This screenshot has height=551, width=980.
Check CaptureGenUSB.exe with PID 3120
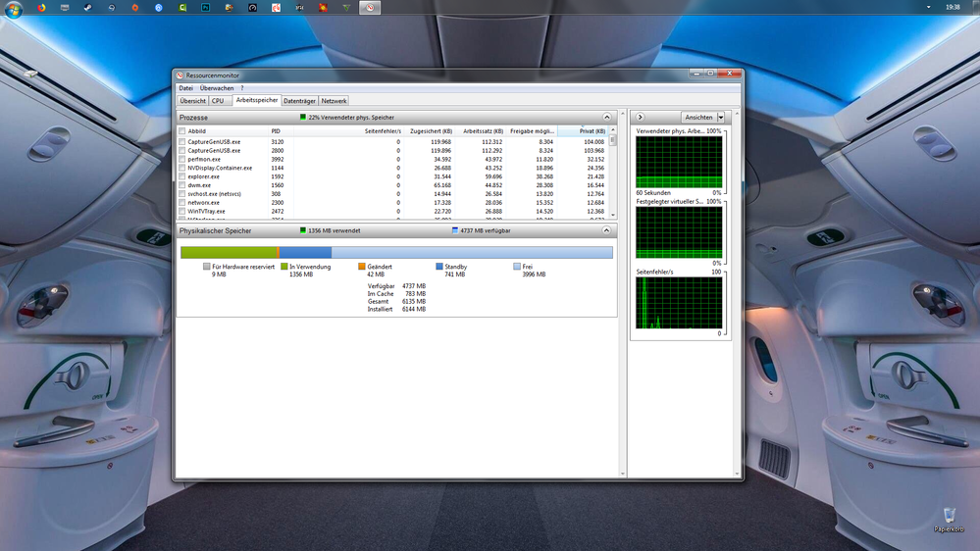(x=181, y=142)
